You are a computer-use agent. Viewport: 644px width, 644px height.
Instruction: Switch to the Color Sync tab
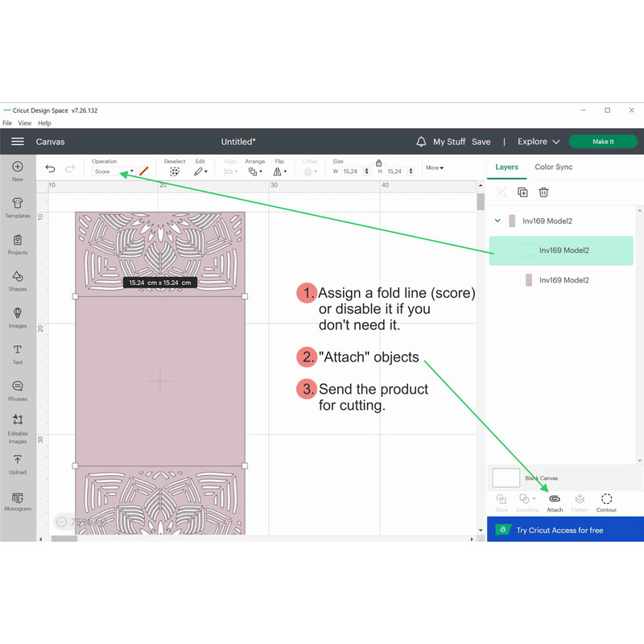click(553, 167)
